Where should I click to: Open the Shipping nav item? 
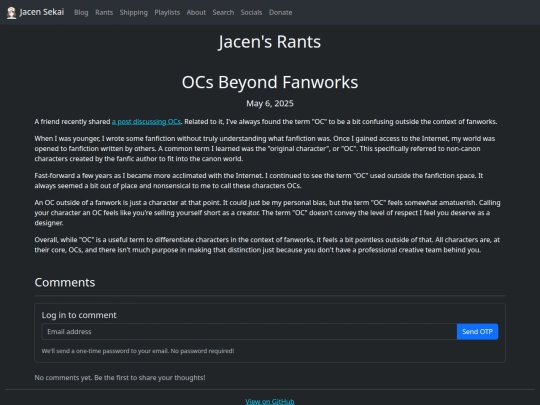[x=134, y=12]
